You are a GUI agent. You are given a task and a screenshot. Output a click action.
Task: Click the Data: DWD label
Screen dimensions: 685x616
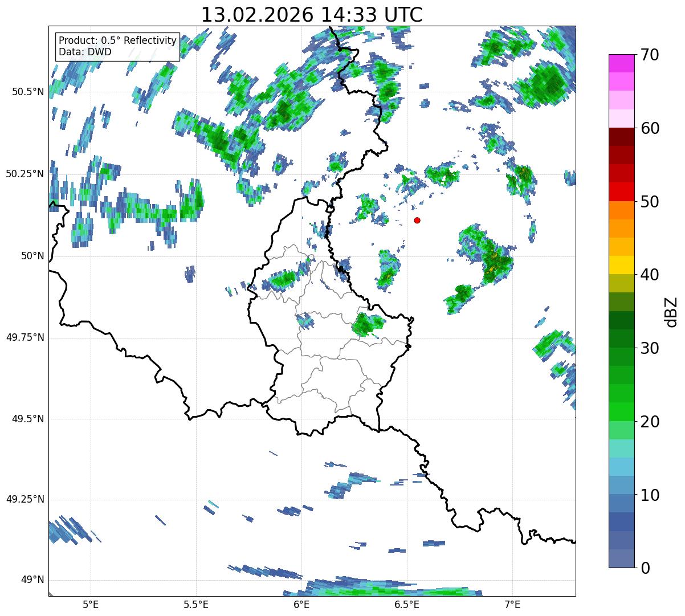(85, 52)
